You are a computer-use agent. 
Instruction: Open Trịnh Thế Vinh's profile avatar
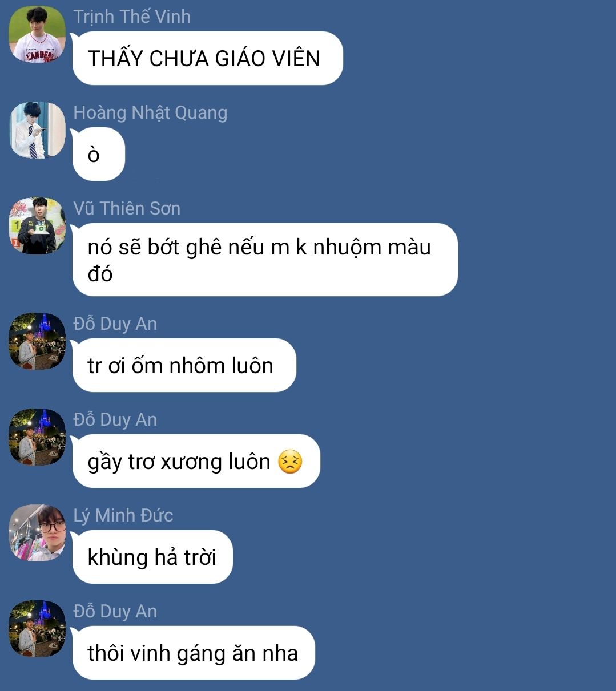click(37, 34)
